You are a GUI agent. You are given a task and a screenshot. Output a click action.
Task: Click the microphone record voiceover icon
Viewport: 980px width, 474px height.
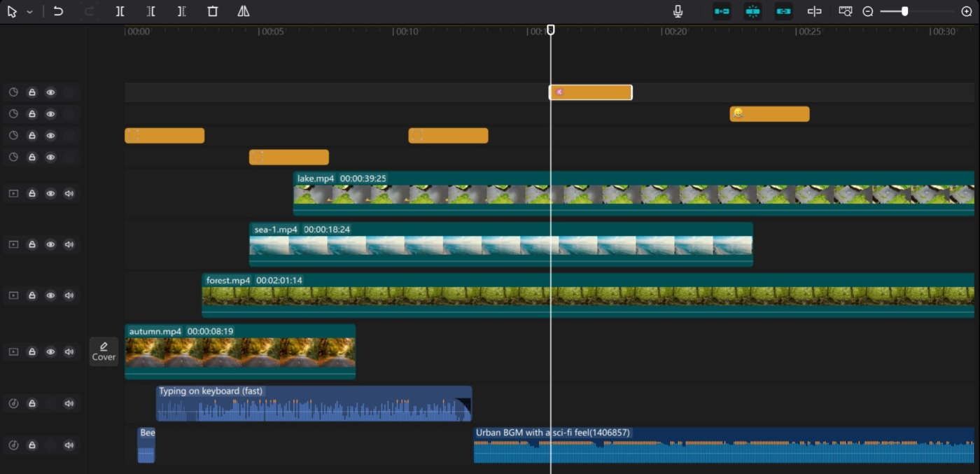(x=678, y=11)
